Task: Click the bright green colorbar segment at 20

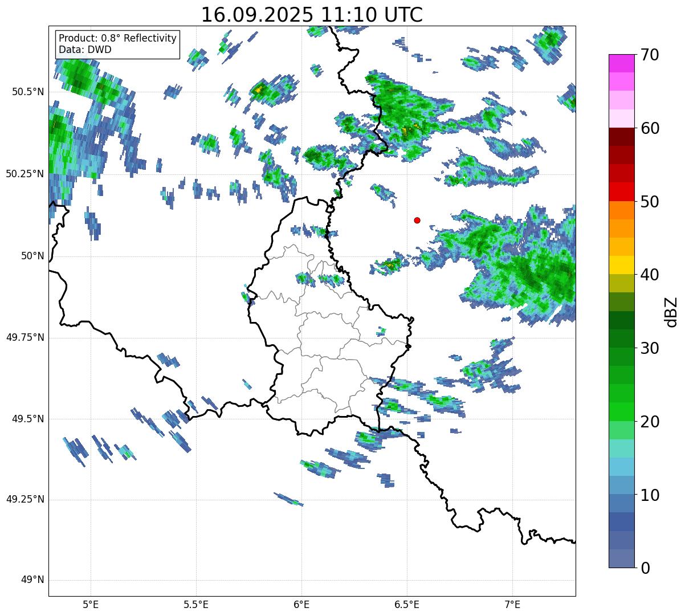Action: (621, 412)
